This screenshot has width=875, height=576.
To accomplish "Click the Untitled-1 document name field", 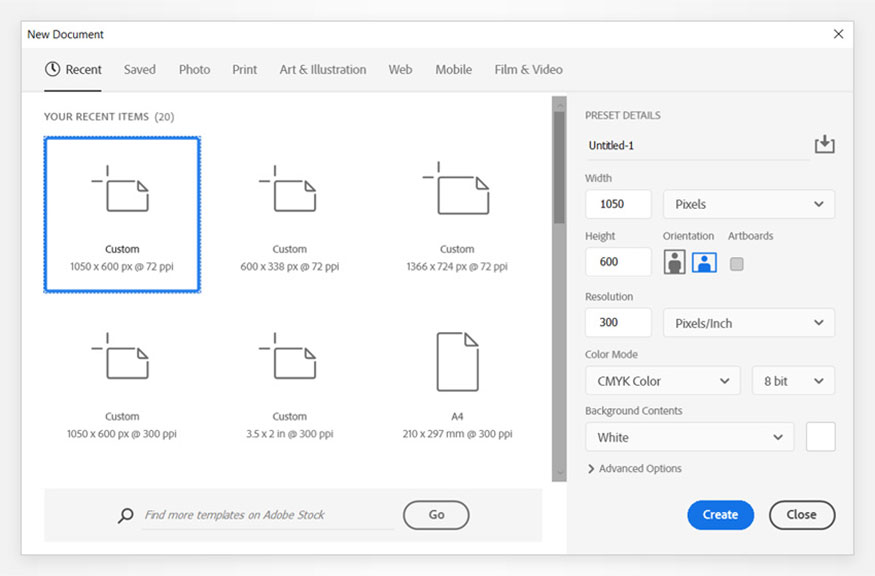I will 698,146.
